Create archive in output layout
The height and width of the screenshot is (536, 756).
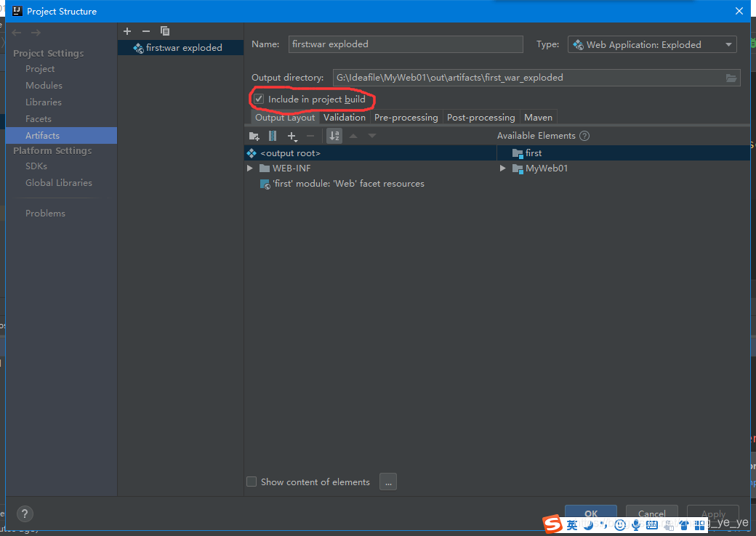click(x=273, y=137)
